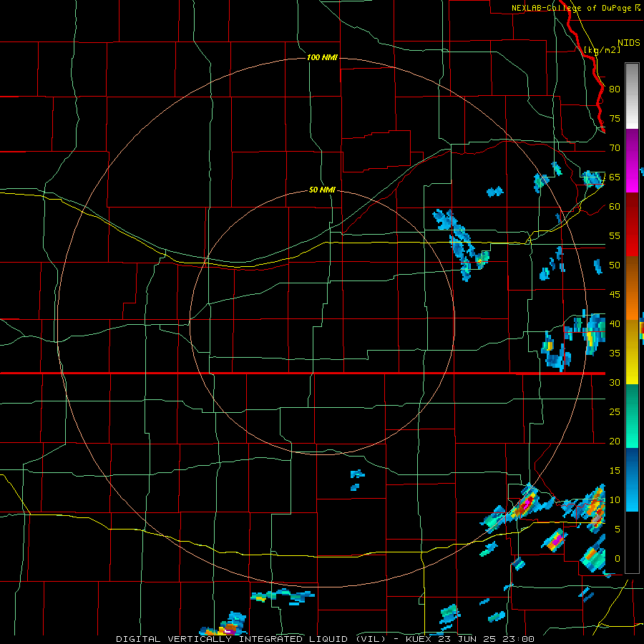Click the 45 value on the VIL scale
Viewport: 644px width, 644px height.
pos(615,295)
